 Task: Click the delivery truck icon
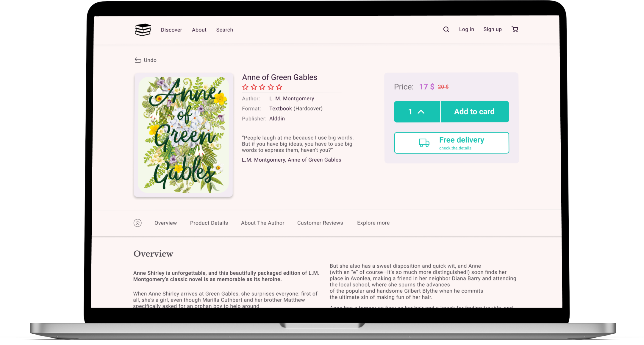click(x=424, y=143)
